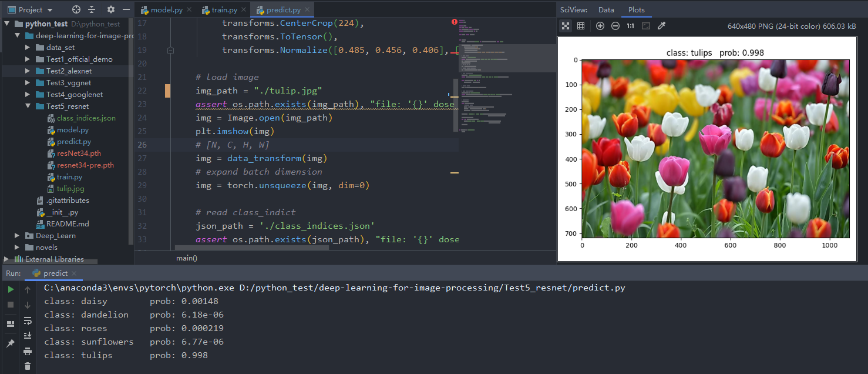Image resolution: width=868 pixels, height=374 pixels.
Task: Select the color picker eyedropper tool
Action: [661, 26]
